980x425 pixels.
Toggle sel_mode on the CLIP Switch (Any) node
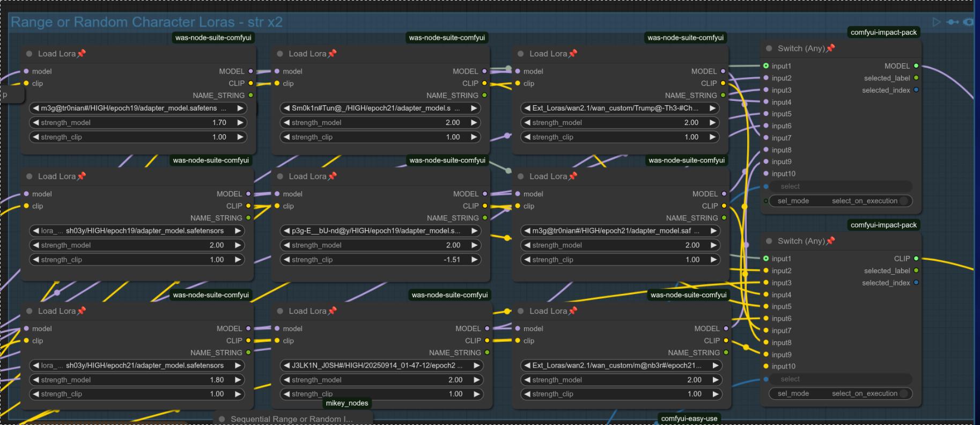pos(841,393)
